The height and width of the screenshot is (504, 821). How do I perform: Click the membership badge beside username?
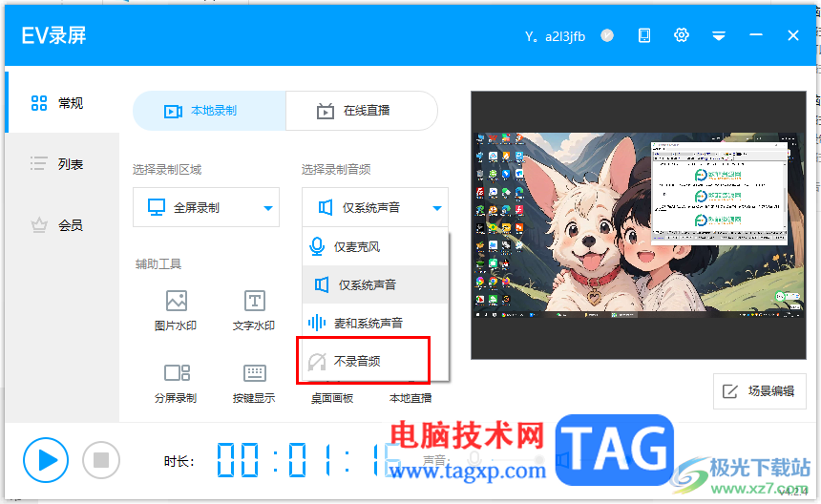pos(607,35)
